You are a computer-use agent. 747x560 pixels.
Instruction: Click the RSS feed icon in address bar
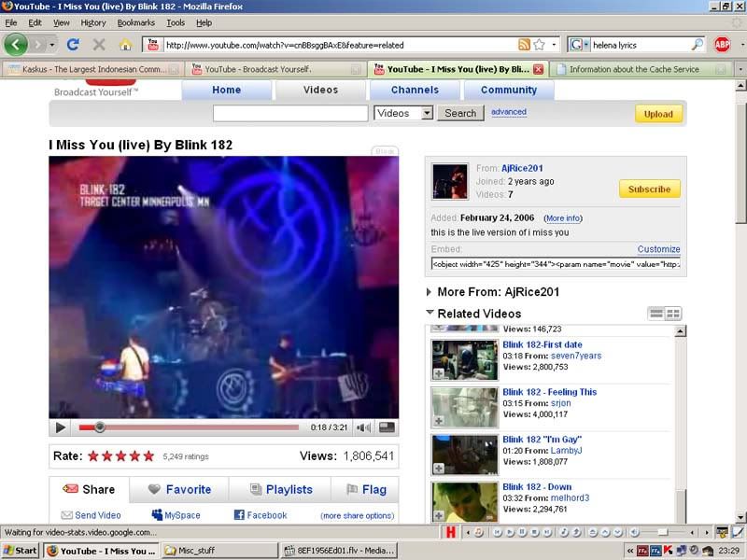point(524,45)
